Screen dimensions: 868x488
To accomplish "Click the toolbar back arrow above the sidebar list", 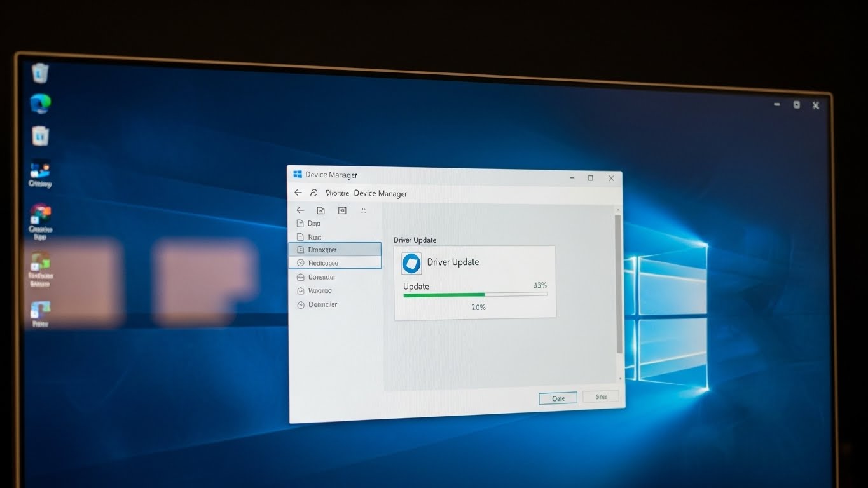I will (x=301, y=210).
